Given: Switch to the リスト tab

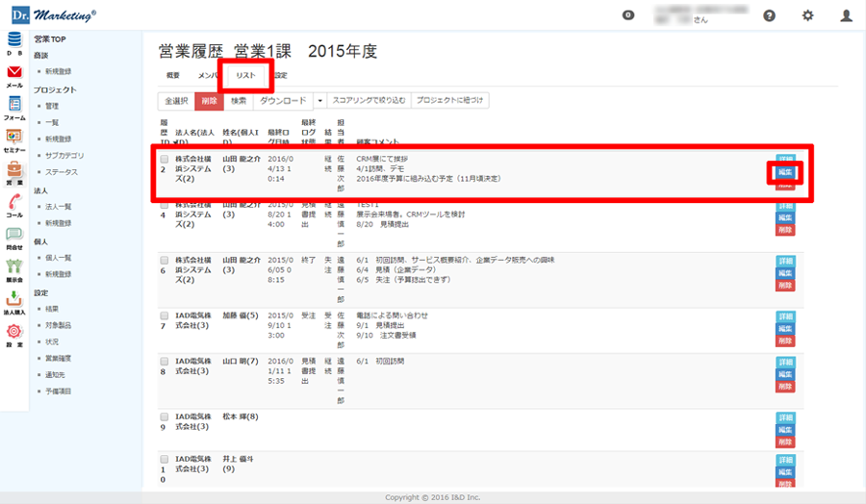Looking at the screenshot, I should pyautogui.click(x=245, y=75).
